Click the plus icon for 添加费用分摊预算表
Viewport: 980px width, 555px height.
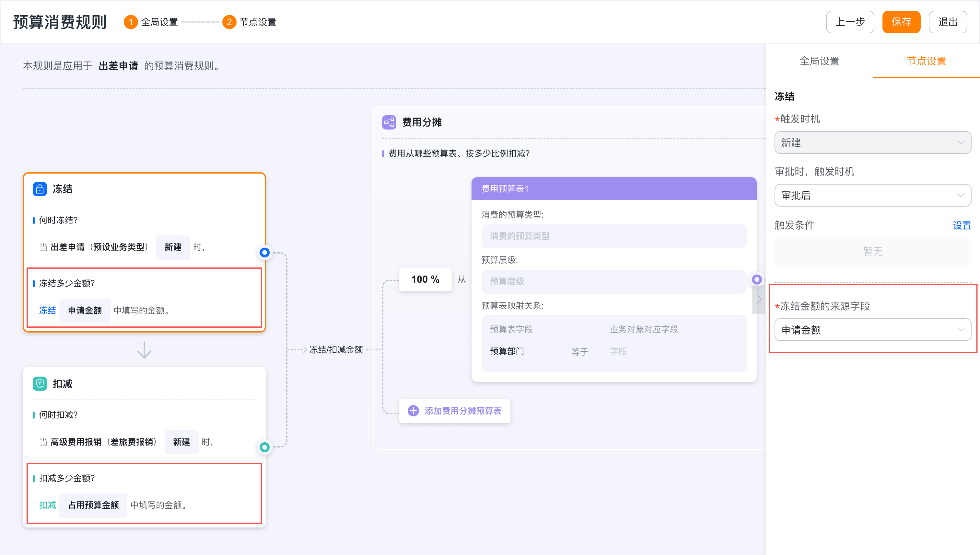click(x=413, y=411)
